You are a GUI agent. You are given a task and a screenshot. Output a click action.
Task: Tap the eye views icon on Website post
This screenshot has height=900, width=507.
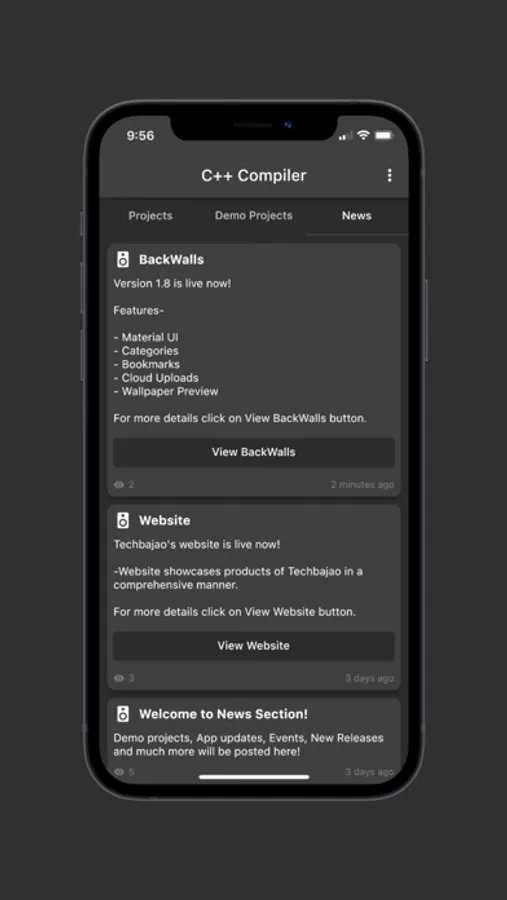[119, 678]
